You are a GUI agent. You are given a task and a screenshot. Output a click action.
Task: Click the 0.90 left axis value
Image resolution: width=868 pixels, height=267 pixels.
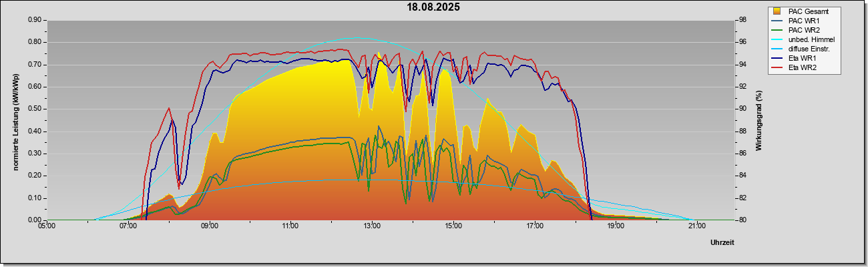click(x=34, y=20)
